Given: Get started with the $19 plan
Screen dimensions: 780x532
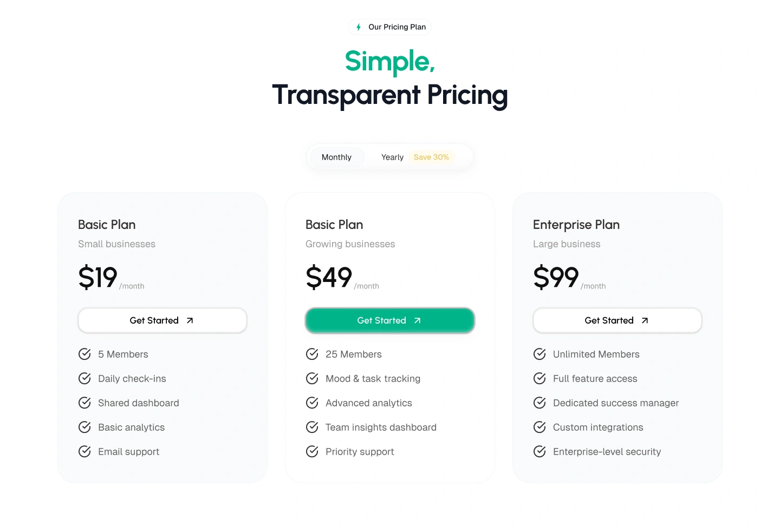Looking at the screenshot, I should coord(162,320).
